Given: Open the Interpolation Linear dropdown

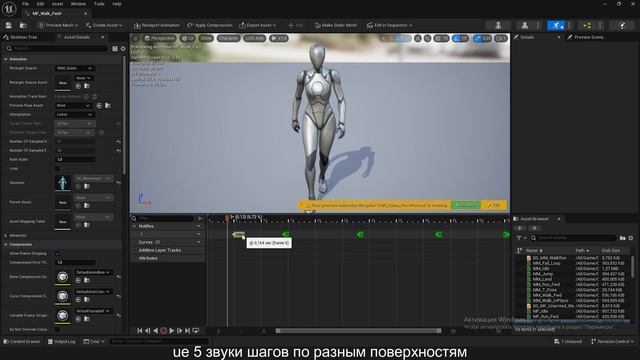Looking at the screenshot, I should pyautogui.click(x=74, y=115).
